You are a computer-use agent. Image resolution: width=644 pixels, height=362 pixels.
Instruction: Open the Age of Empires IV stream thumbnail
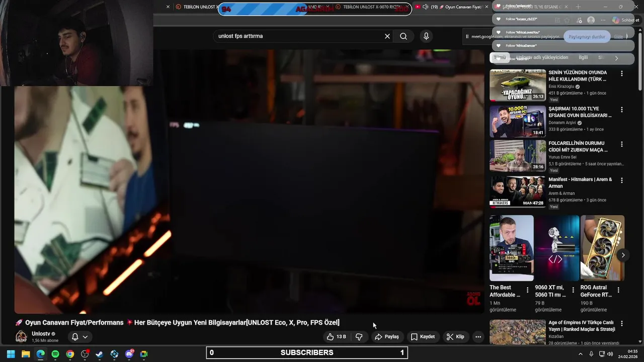(518, 332)
